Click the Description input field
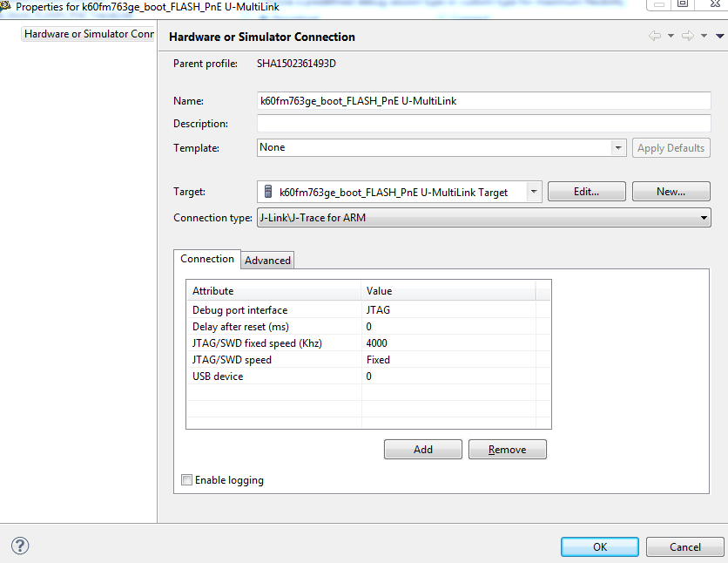The image size is (728, 563). tap(484, 124)
